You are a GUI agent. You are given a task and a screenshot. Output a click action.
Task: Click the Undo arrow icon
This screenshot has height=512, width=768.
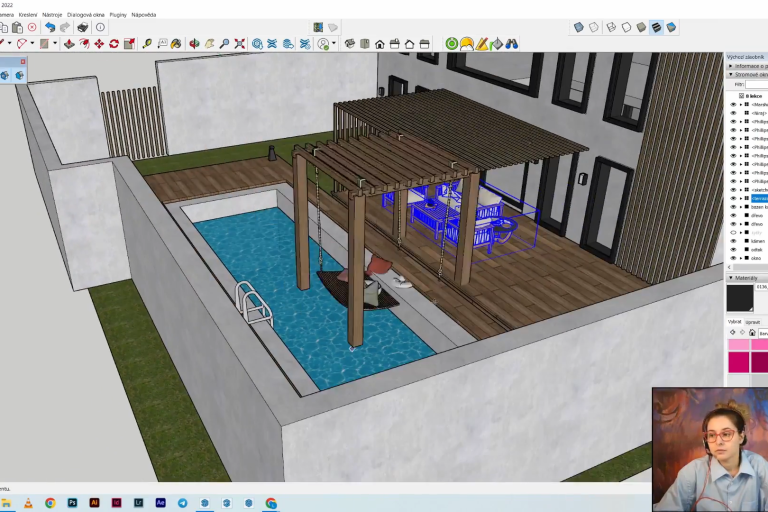point(50,27)
